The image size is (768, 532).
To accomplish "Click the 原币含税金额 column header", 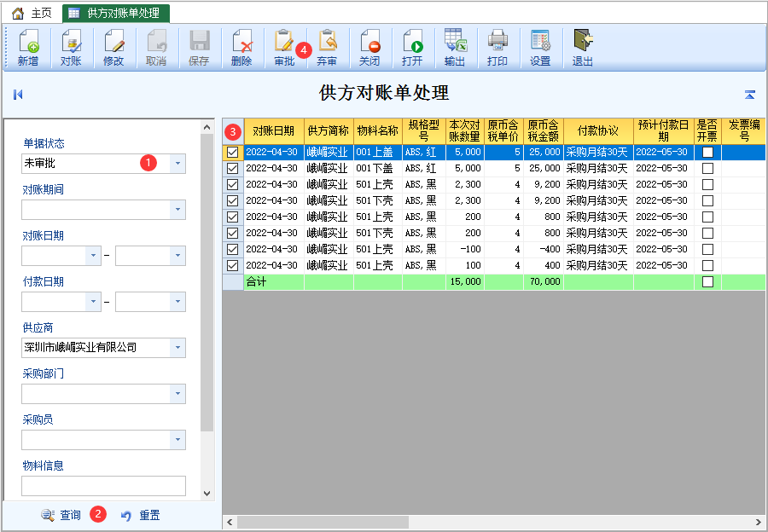I will [x=544, y=130].
